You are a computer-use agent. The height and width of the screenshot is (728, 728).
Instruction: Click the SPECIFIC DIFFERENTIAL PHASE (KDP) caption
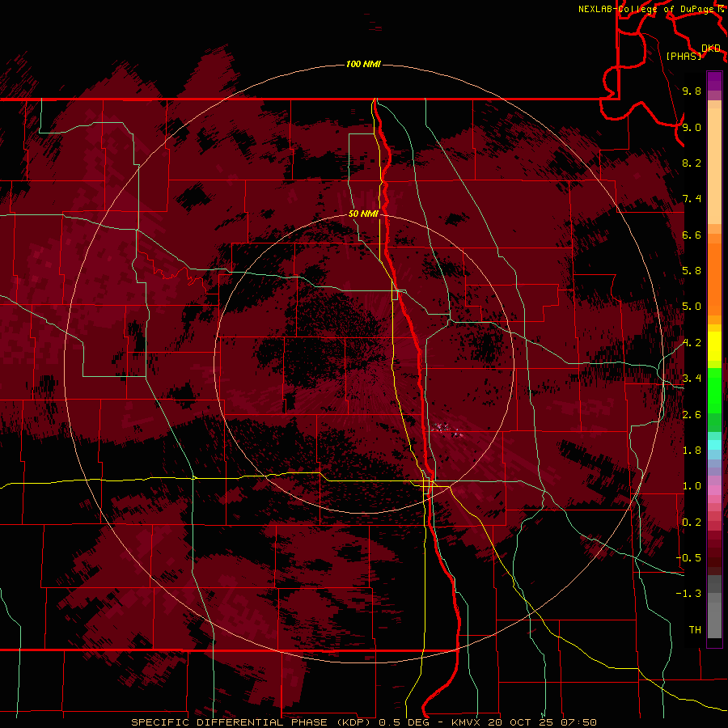pyautogui.click(x=252, y=722)
